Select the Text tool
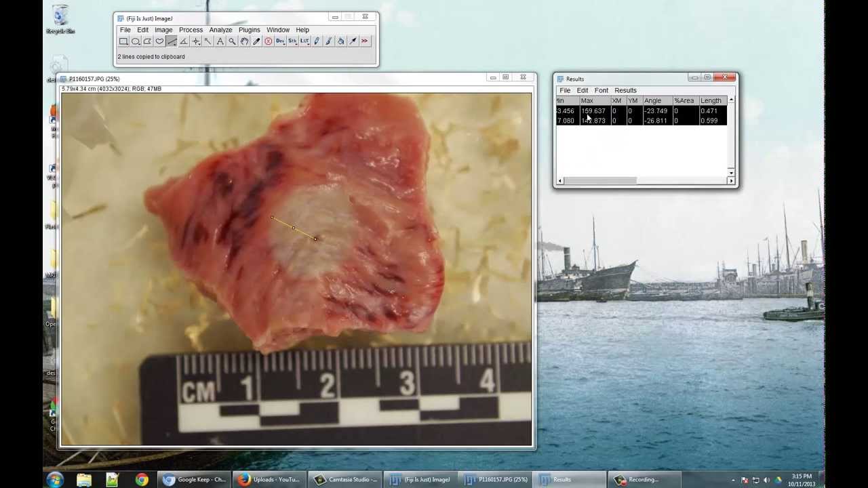 [220, 41]
